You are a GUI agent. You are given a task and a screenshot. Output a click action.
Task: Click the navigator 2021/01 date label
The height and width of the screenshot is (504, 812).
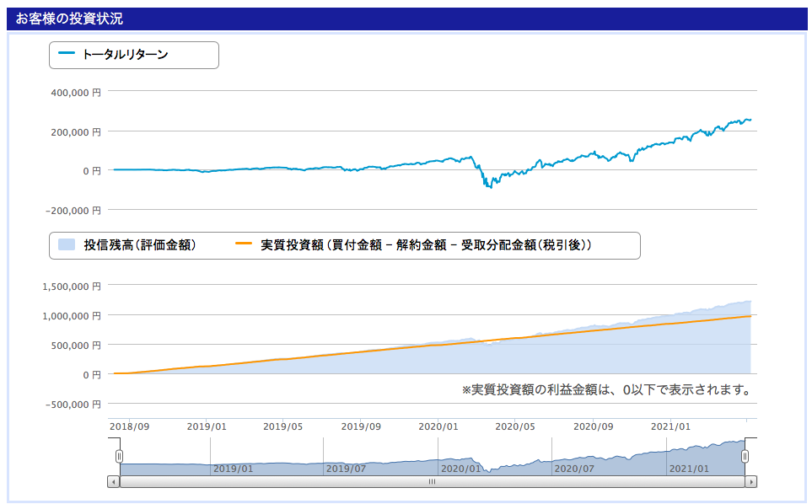pyautogui.click(x=689, y=469)
